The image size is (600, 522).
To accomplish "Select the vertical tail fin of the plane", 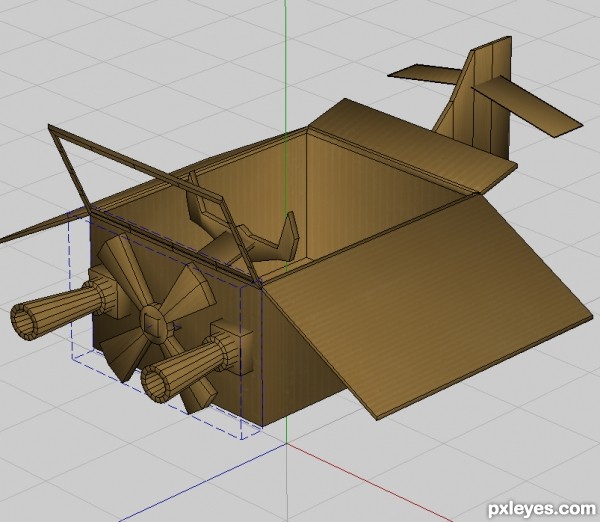I will coord(479,100).
